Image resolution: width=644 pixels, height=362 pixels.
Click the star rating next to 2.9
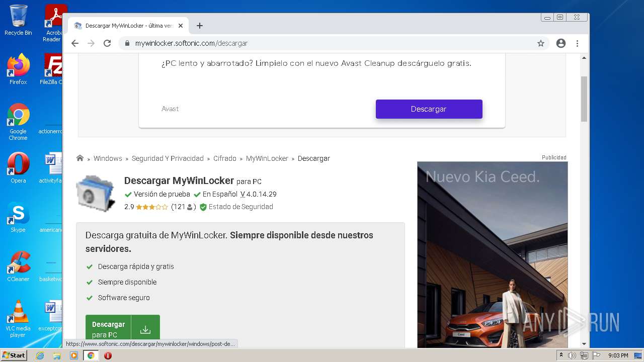tap(152, 207)
